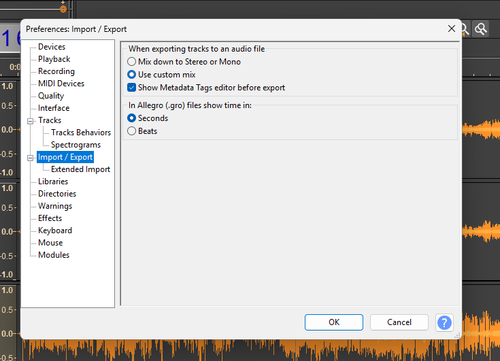
Task: Click the zoom toggle magnifier icon in Audacity toolbar
Action: 481,29
